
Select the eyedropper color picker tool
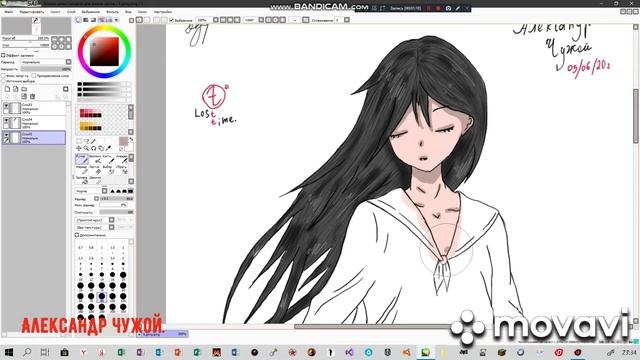(108, 148)
